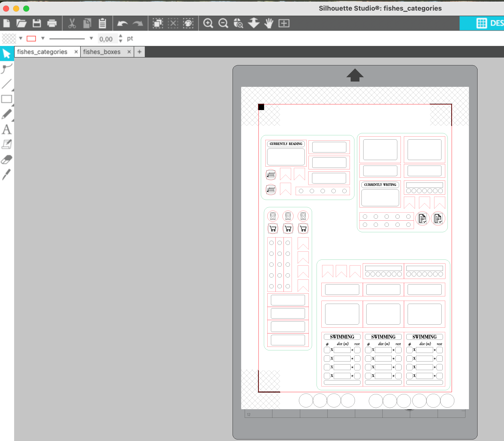The width and height of the screenshot is (504, 441).
Task: Click the Select All icon
Action: pos(158,23)
